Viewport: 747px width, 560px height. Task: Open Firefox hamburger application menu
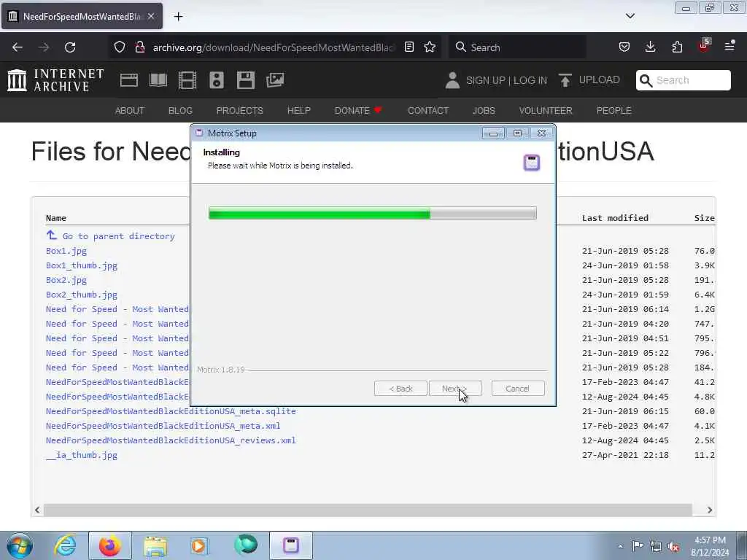pyautogui.click(x=729, y=46)
